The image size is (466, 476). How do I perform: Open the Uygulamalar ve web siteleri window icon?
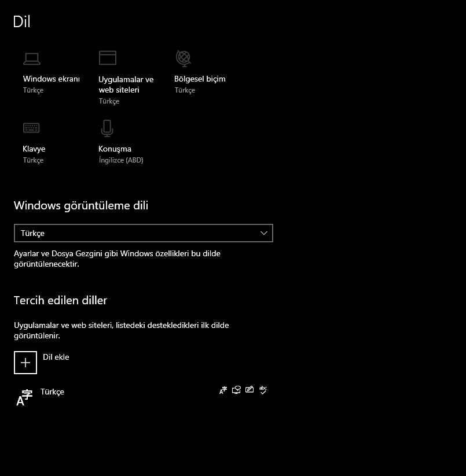[108, 58]
